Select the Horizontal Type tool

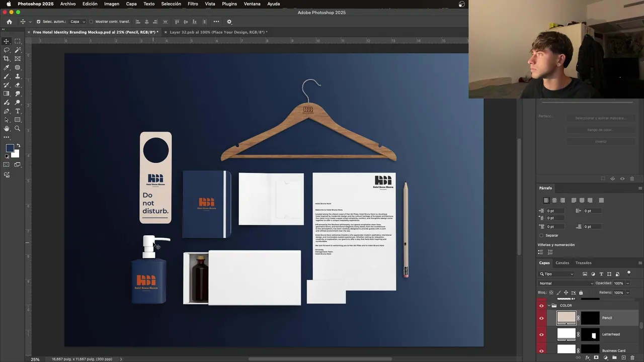tap(18, 111)
